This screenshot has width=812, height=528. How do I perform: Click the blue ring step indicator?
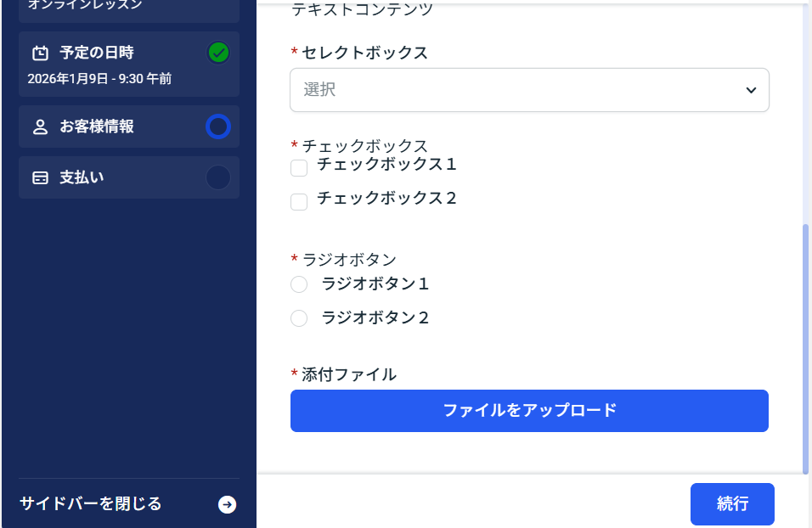click(x=218, y=127)
